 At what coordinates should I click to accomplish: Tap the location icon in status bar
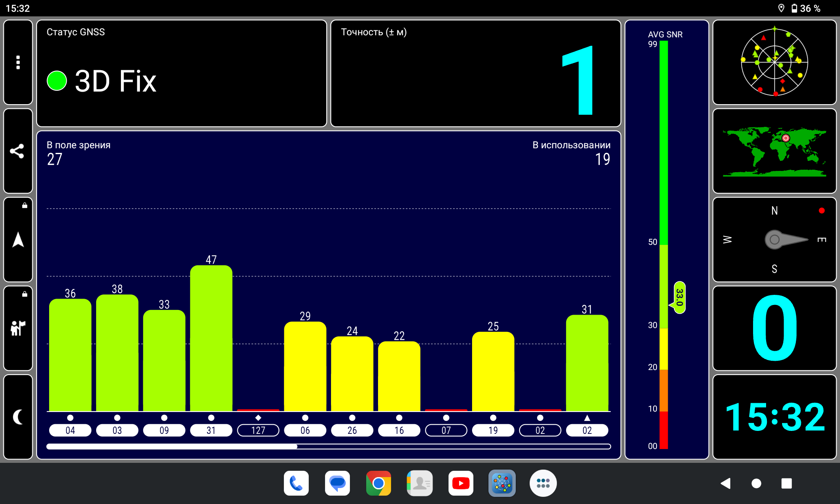point(781,8)
